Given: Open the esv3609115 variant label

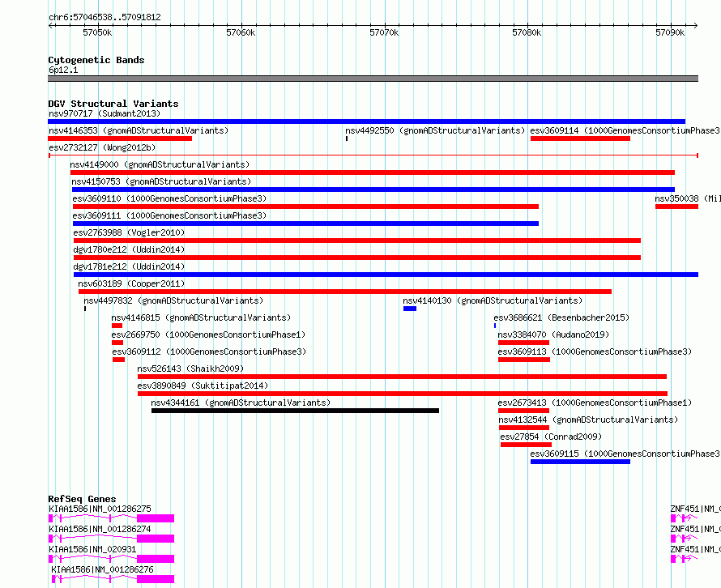Looking at the screenshot, I should pyautogui.click(x=625, y=454).
